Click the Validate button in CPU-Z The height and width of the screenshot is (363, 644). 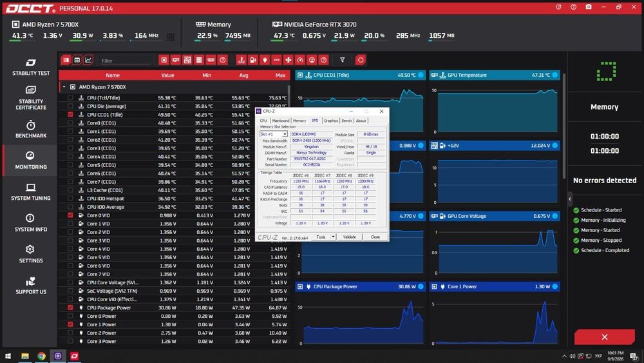coord(350,237)
